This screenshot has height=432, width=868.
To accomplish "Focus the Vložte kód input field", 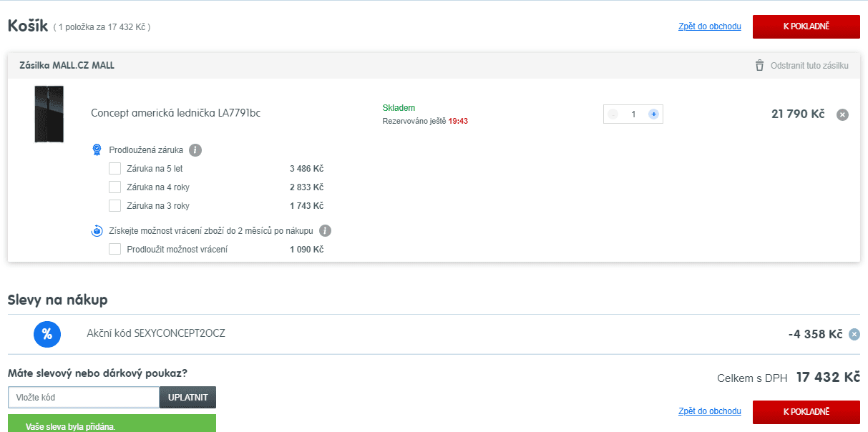I will (x=84, y=397).
